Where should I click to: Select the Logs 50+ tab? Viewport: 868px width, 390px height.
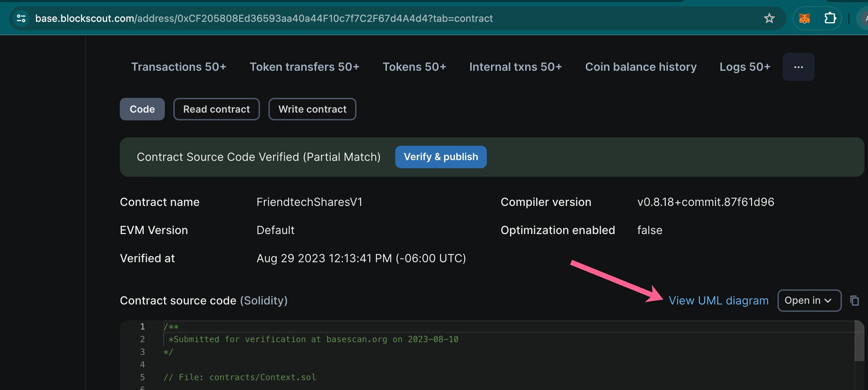point(745,67)
